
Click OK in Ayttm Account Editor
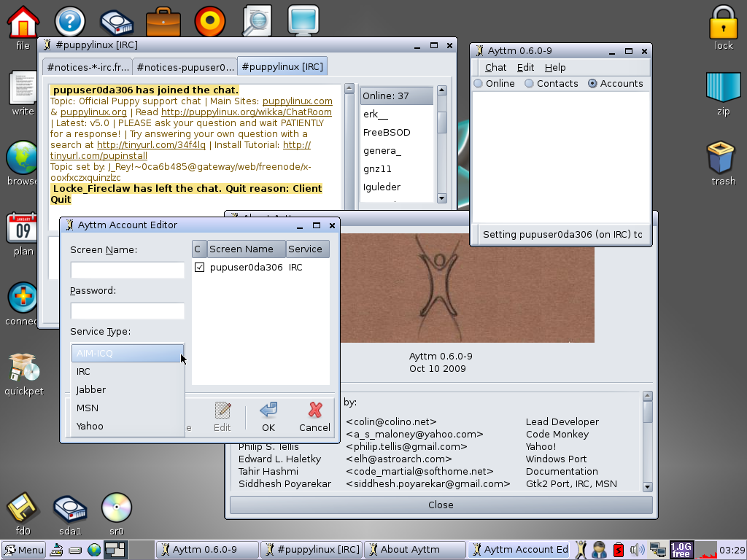(268, 417)
